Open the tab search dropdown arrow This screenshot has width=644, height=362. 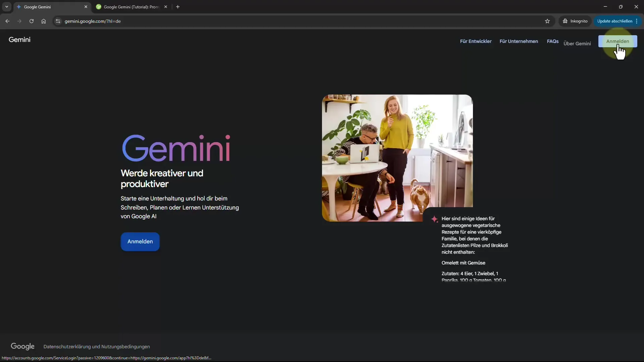coord(6,7)
